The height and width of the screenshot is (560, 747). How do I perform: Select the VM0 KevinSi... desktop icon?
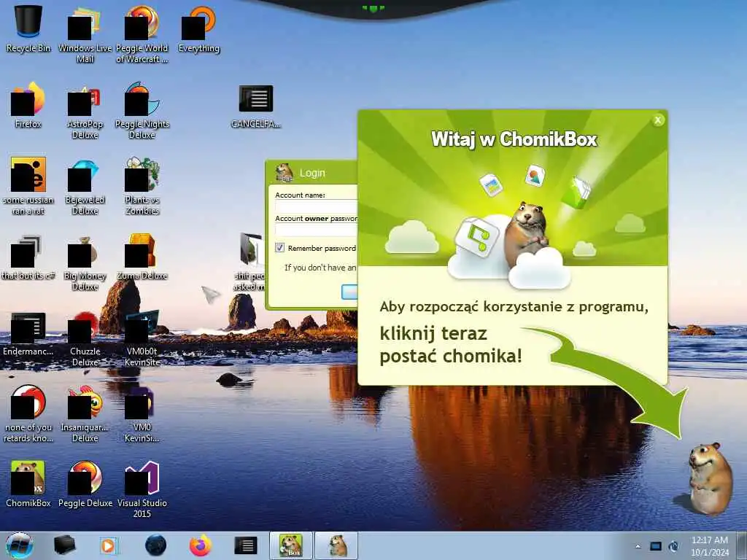coord(142,414)
